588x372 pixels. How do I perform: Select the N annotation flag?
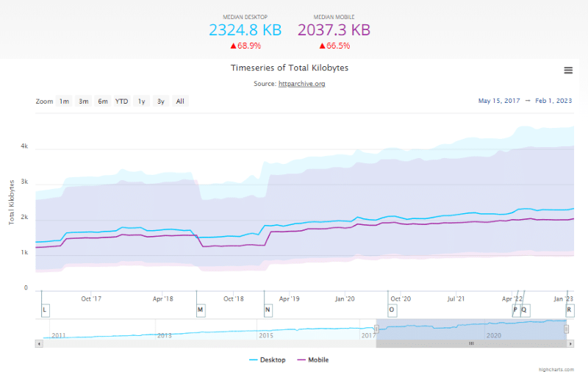[x=268, y=310]
